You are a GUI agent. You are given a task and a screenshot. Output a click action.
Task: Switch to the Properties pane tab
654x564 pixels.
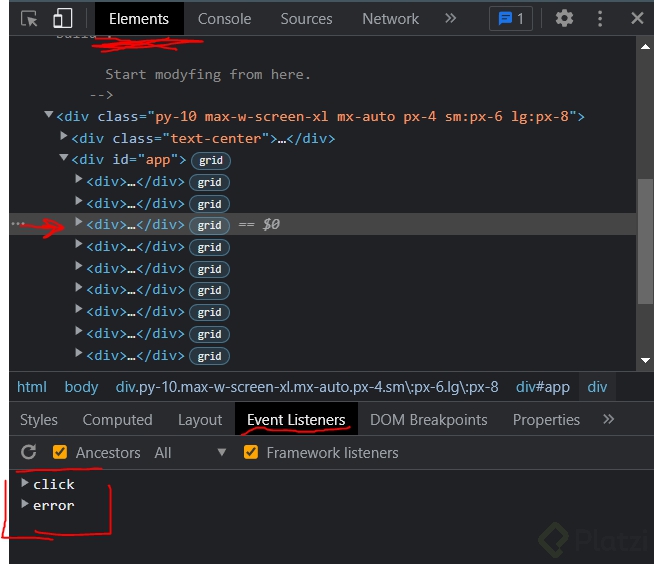(x=546, y=420)
